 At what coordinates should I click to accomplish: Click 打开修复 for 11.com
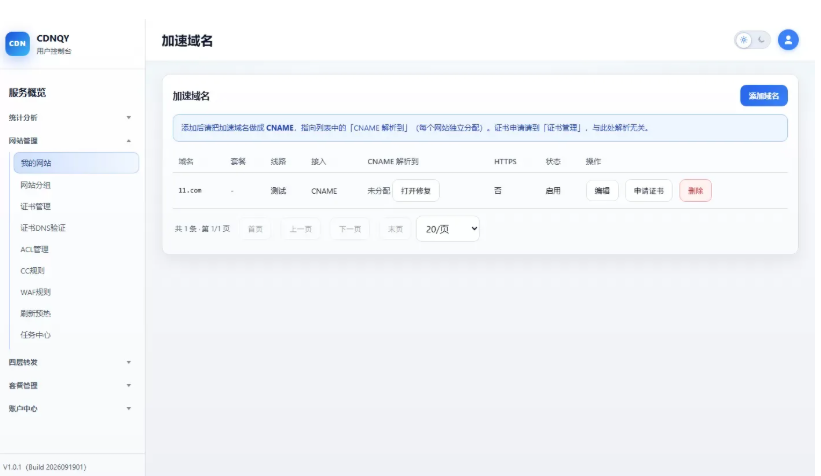click(x=416, y=191)
